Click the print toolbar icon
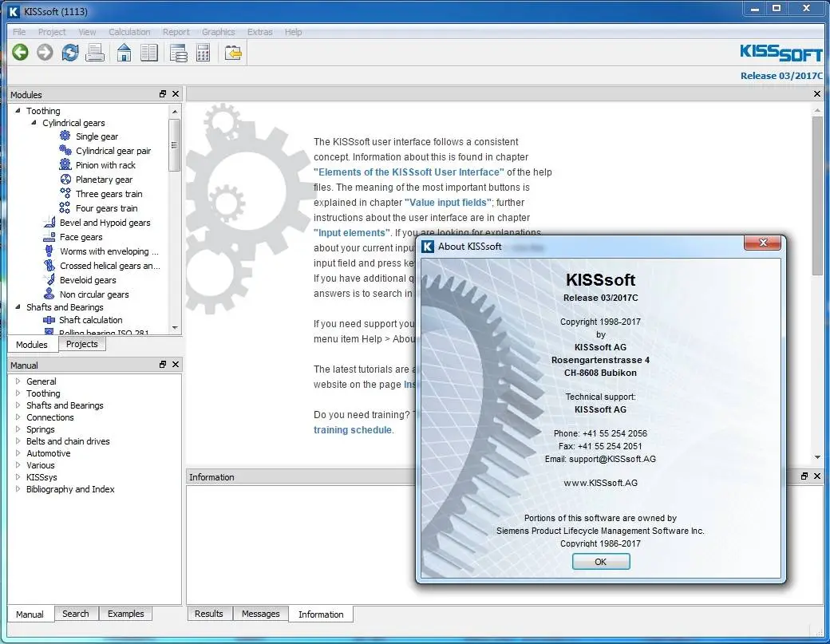 pos(95,53)
